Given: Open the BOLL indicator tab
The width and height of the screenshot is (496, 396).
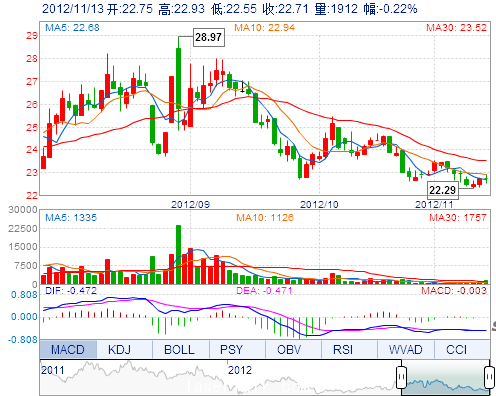Looking at the screenshot, I should [179, 349].
